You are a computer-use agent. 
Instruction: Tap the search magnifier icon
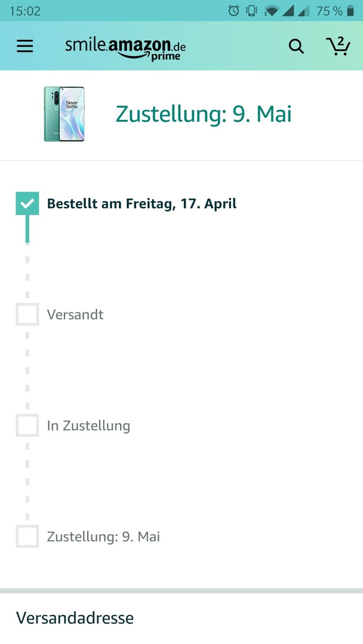coord(296,47)
